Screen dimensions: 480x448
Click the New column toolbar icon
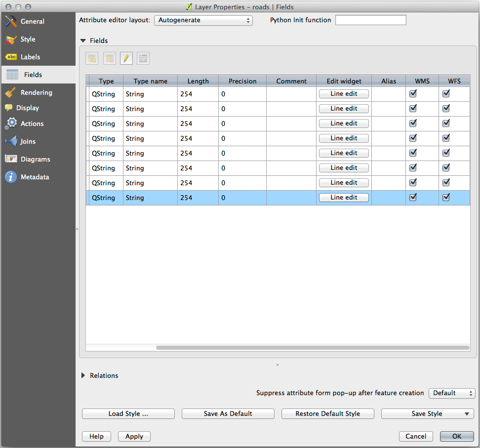click(92, 59)
